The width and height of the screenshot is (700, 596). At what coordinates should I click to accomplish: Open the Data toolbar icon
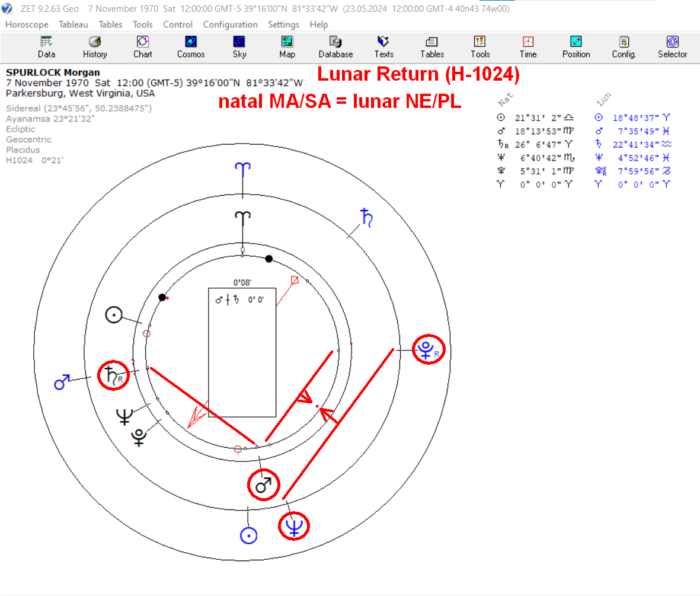[x=46, y=47]
